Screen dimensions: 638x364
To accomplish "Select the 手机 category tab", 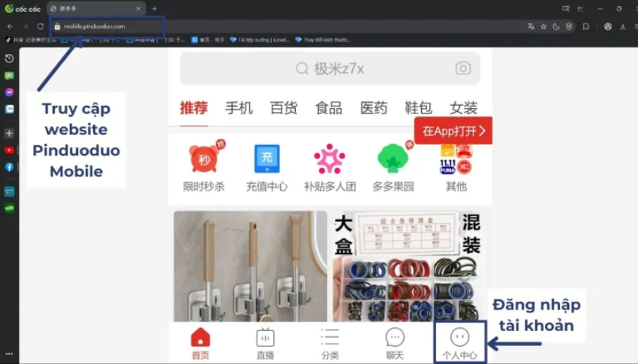I will 239,108.
